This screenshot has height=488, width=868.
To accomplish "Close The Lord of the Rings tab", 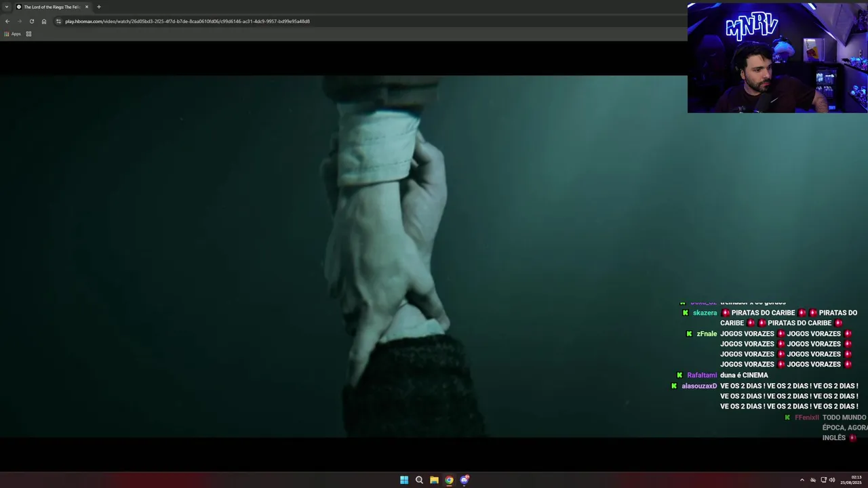I will (x=87, y=7).
